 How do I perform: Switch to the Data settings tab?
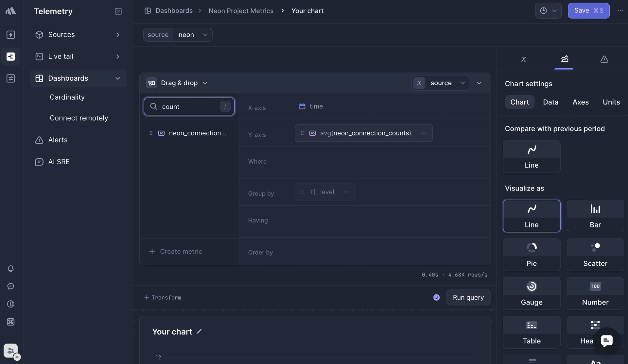[550, 102]
